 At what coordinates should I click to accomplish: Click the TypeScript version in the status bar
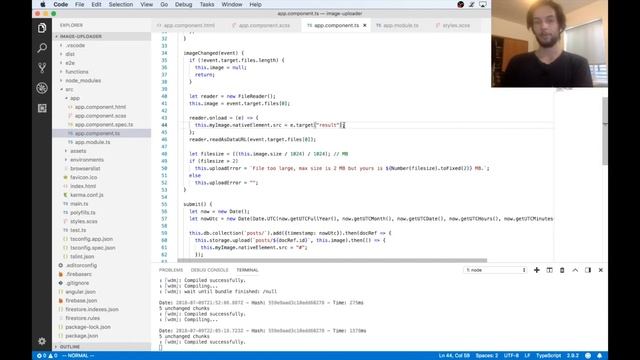(573, 356)
